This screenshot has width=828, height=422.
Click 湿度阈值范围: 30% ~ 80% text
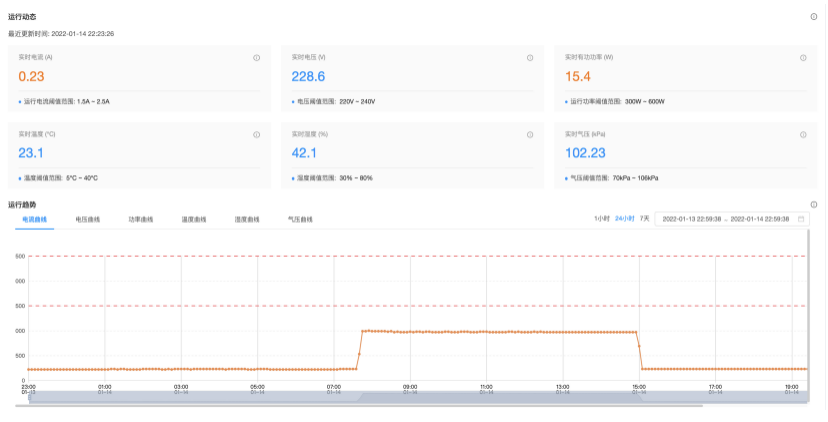[x=335, y=178]
